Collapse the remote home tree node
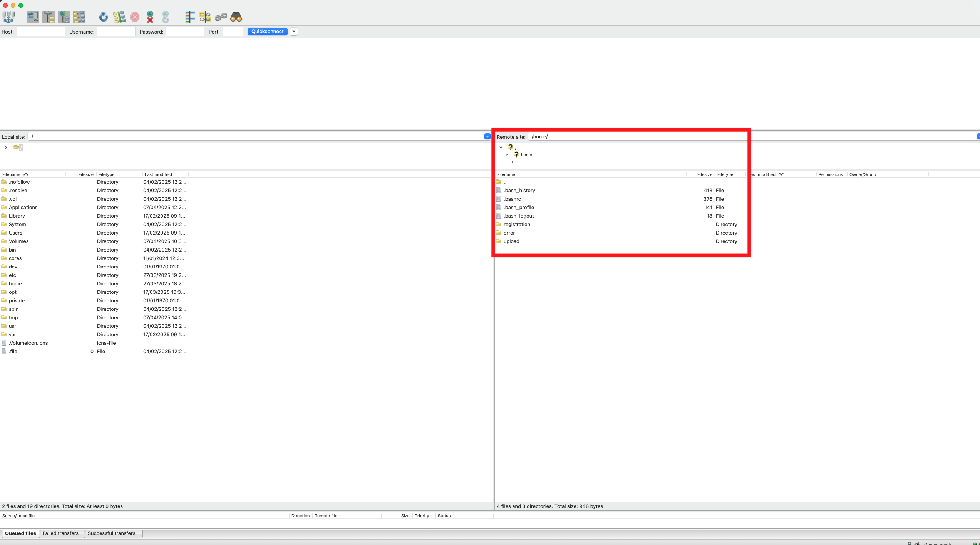 click(x=507, y=155)
